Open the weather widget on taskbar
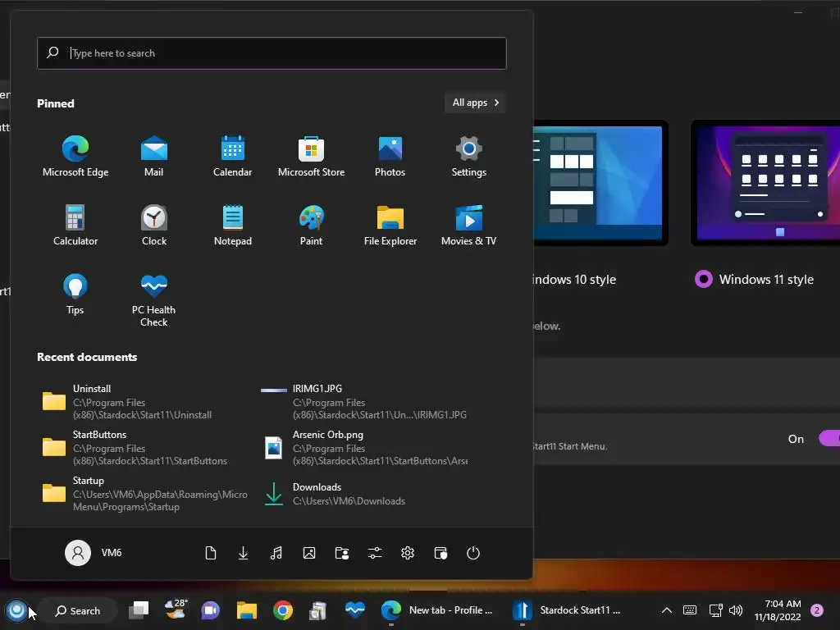 tap(176, 610)
